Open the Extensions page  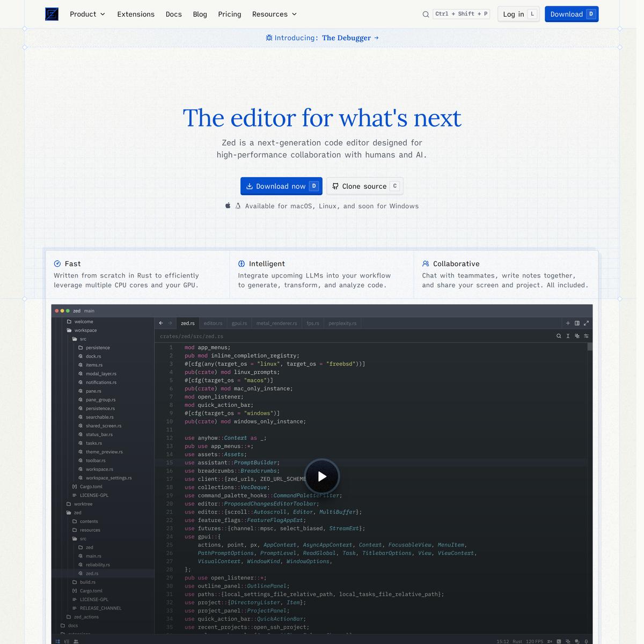(x=136, y=14)
